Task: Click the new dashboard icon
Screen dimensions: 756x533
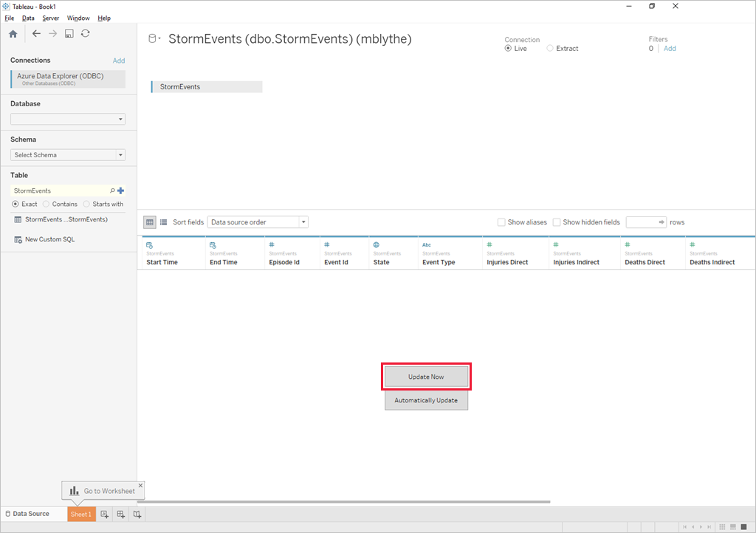Action: (x=120, y=515)
